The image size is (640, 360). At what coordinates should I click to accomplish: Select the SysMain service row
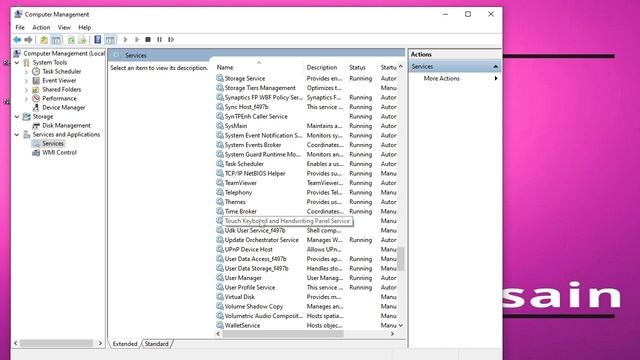coord(306,126)
